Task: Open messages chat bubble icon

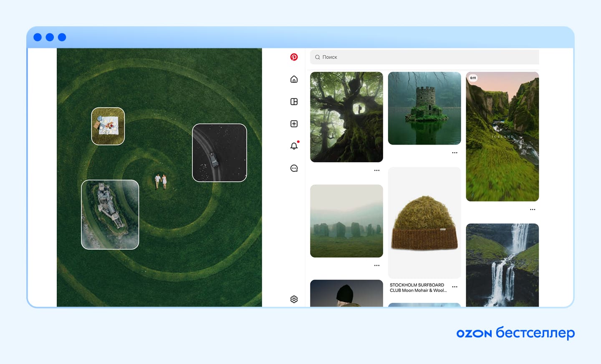Action: [x=294, y=168]
